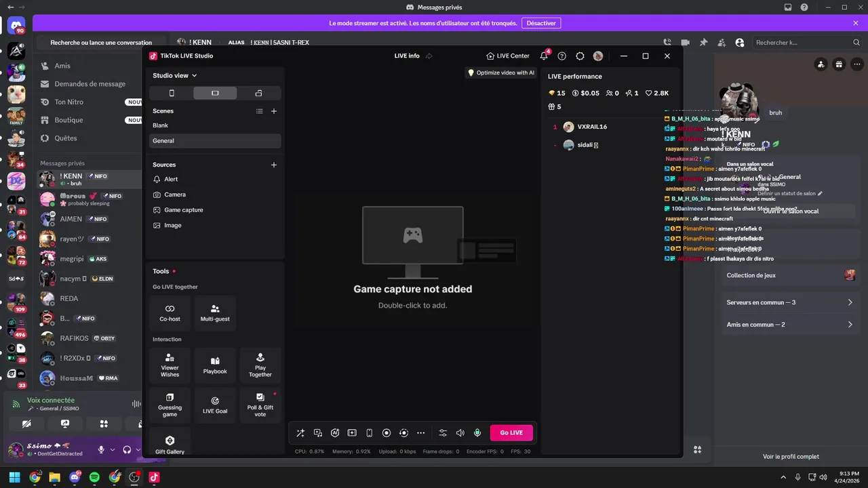
Task: Open the AIMEN direct message
Action: tap(88, 219)
